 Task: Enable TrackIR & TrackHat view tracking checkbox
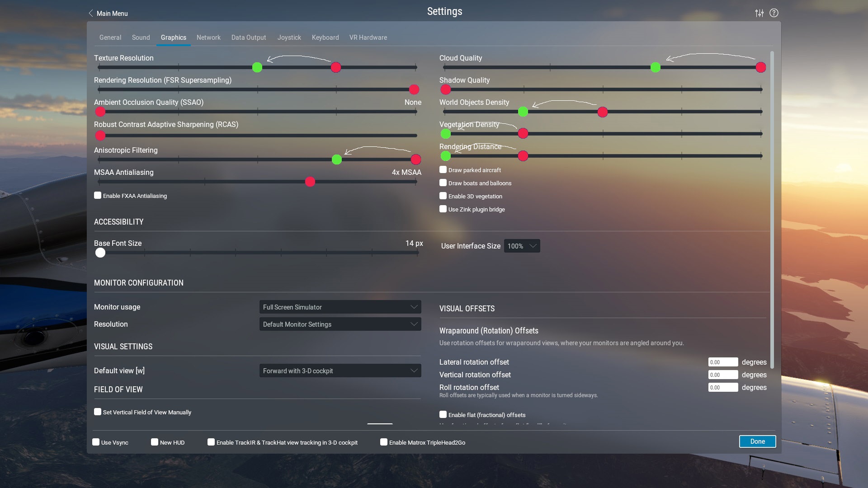[x=211, y=442]
